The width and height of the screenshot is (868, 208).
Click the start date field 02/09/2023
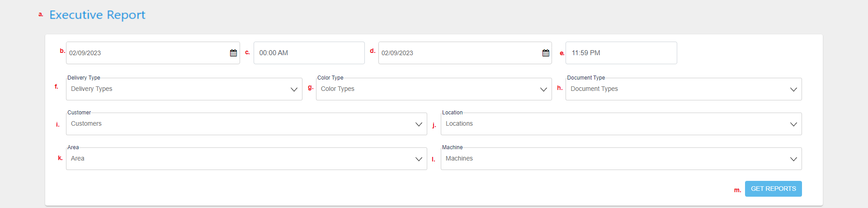pos(153,53)
